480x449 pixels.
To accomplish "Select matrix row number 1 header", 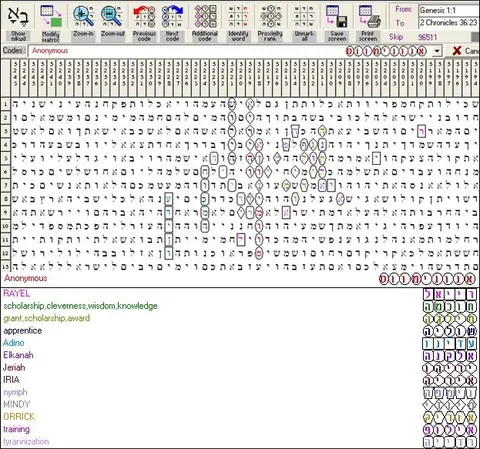I will (x=5, y=104).
